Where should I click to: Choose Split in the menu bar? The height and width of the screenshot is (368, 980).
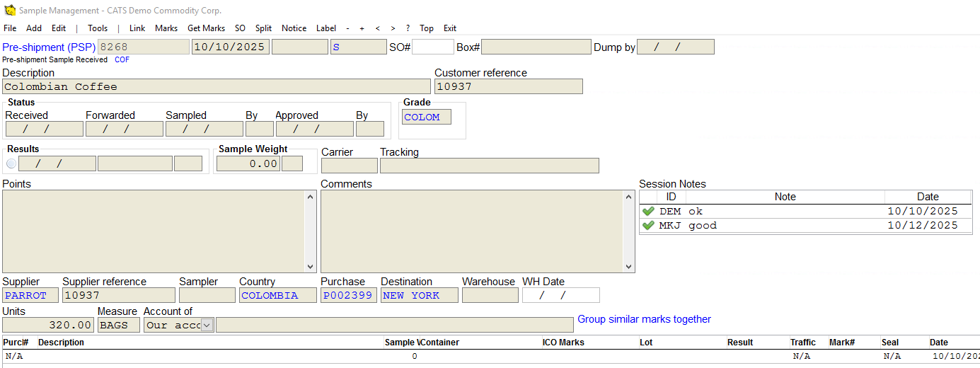(x=264, y=28)
